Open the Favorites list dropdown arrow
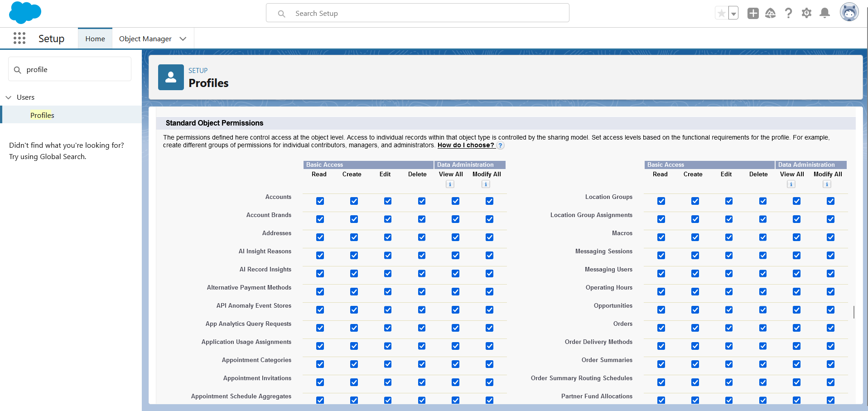This screenshot has width=868, height=411. click(x=733, y=14)
